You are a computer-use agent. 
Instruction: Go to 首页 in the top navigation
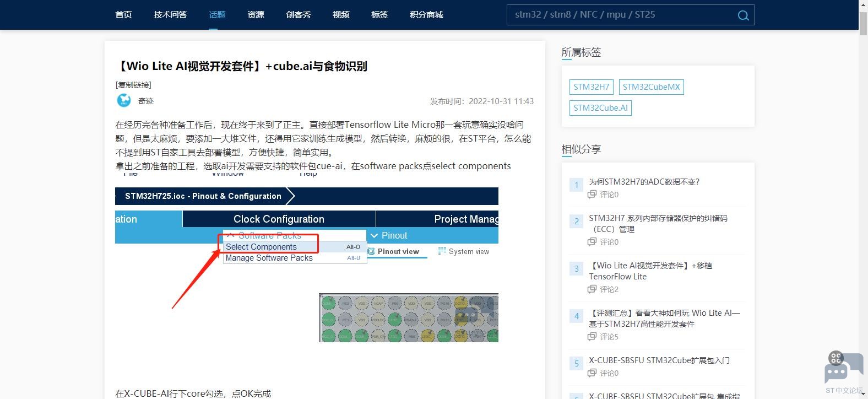coord(123,14)
